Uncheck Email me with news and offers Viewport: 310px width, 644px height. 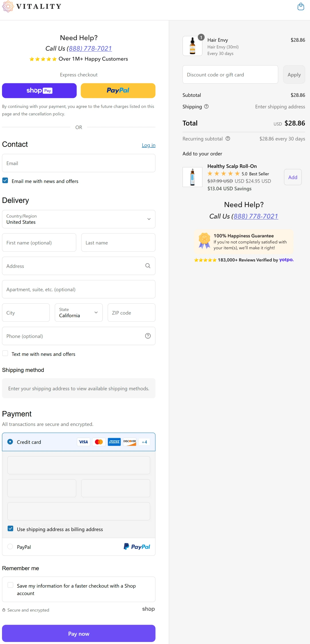[x=5, y=181]
